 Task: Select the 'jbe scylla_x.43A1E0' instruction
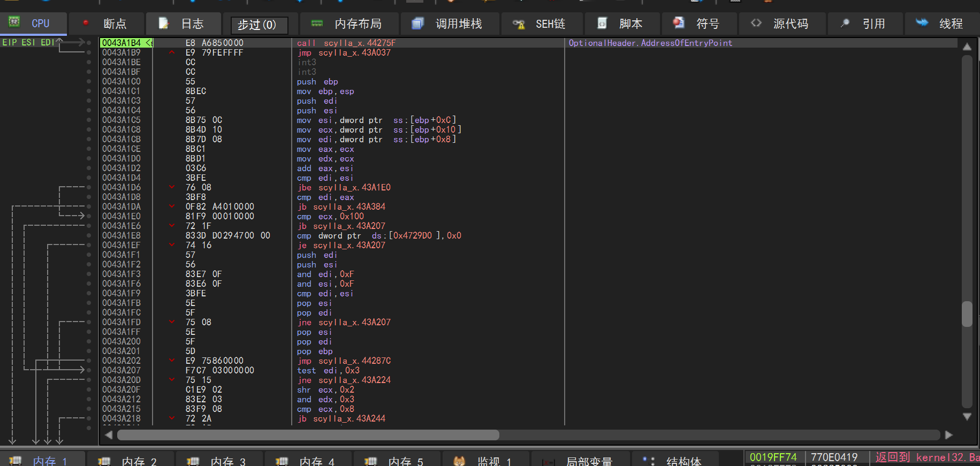pyautogui.click(x=344, y=187)
